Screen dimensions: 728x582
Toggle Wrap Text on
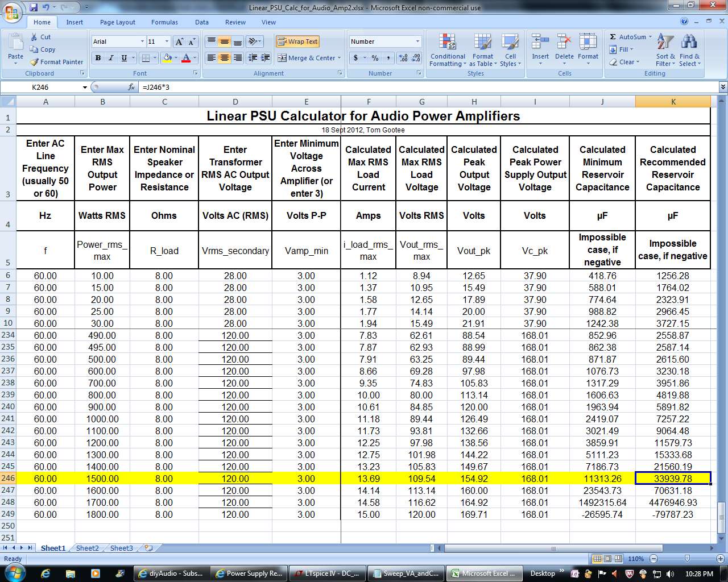[x=297, y=41]
